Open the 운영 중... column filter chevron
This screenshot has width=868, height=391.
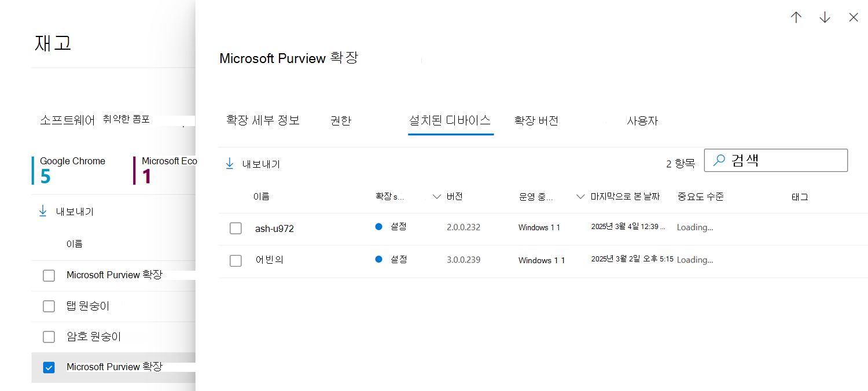(580, 197)
